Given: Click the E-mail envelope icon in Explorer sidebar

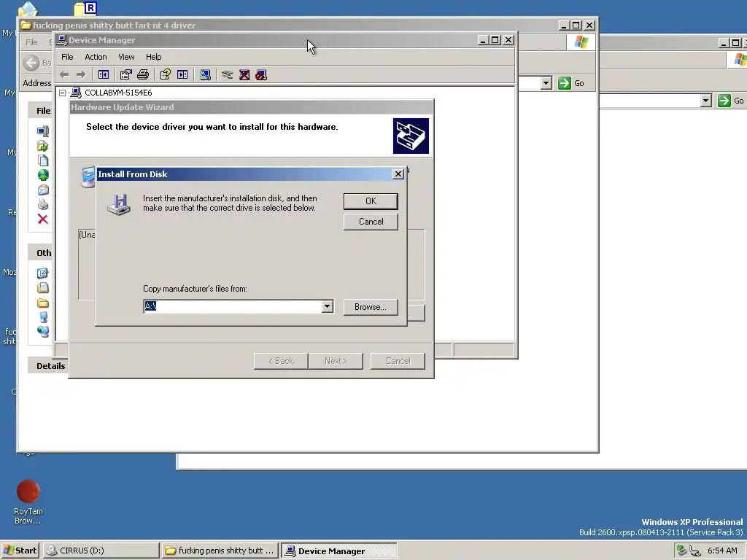Looking at the screenshot, I should 43,190.
